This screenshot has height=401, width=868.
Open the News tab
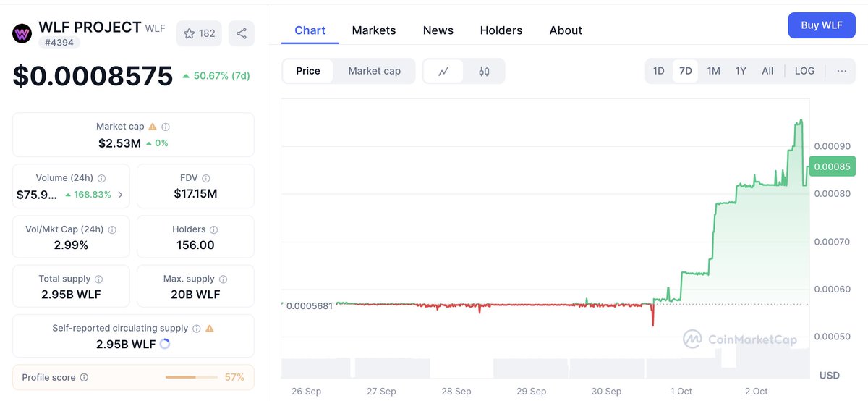point(438,30)
